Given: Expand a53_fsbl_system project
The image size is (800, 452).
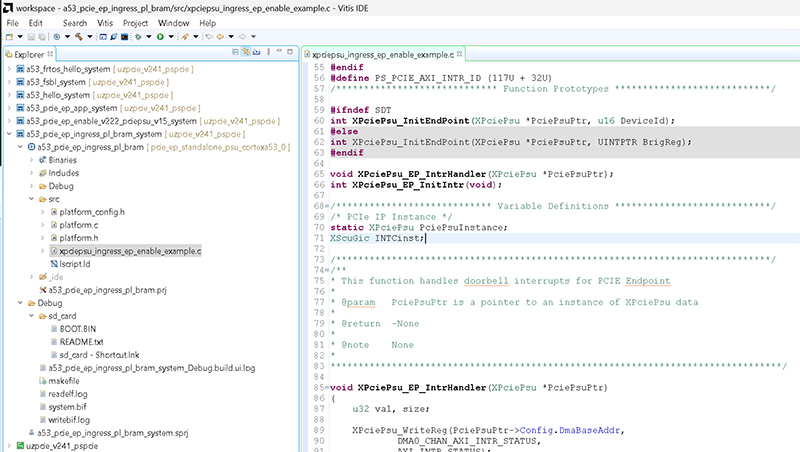Looking at the screenshot, I should coord(9,82).
